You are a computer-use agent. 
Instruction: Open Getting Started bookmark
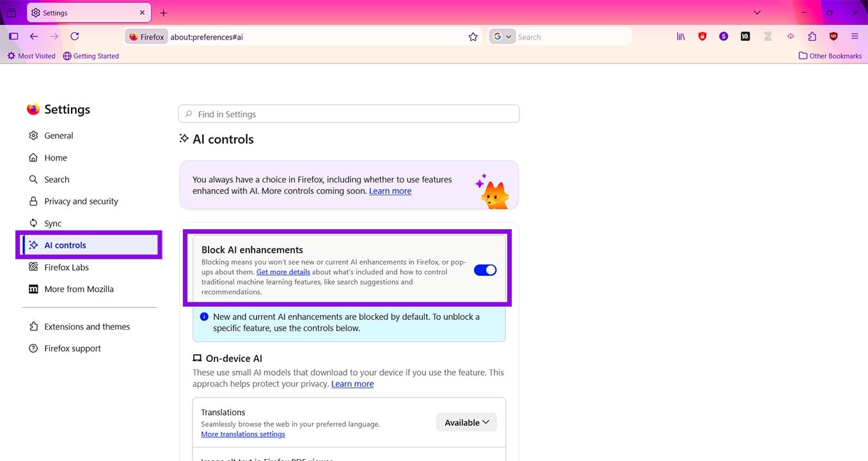click(91, 56)
